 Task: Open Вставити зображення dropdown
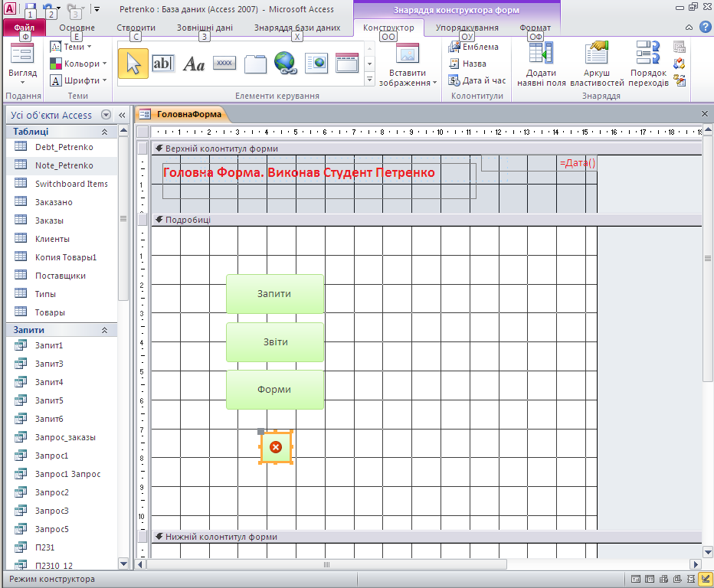(x=408, y=78)
